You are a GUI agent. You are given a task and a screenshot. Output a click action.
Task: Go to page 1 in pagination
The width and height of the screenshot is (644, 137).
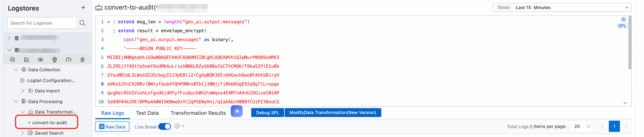pyautogui.click(x=614, y=126)
